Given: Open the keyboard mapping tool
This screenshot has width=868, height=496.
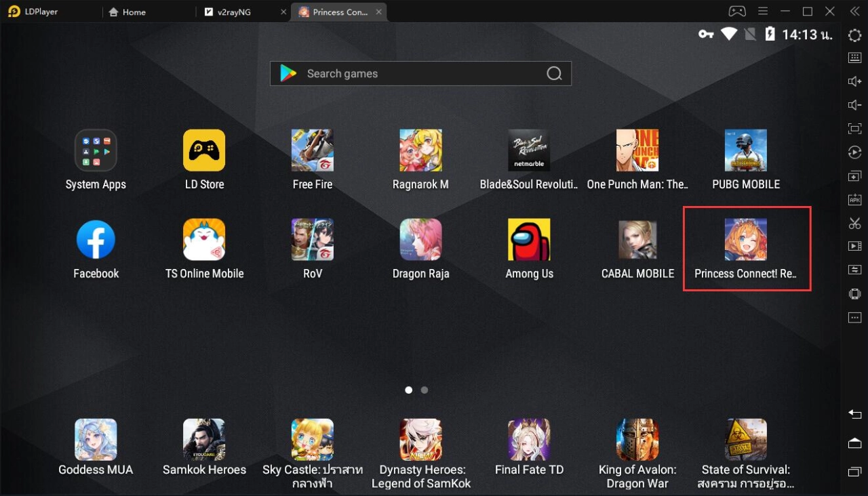Looking at the screenshot, I should point(854,58).
